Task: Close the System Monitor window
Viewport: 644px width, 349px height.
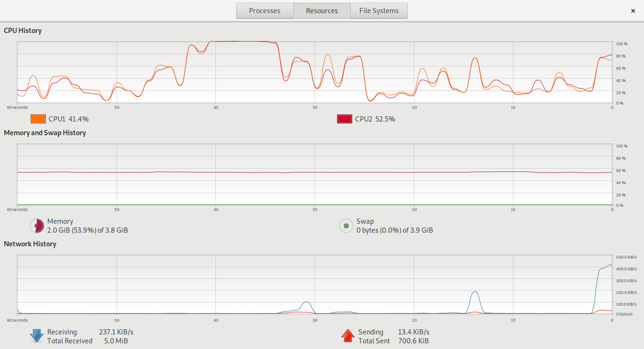Action: click(633, 11)
